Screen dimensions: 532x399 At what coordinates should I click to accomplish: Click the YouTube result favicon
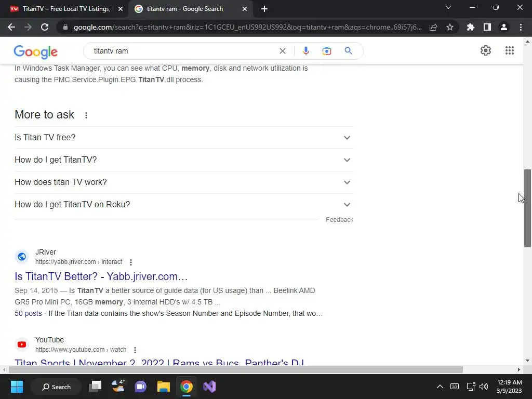[22, 344]
